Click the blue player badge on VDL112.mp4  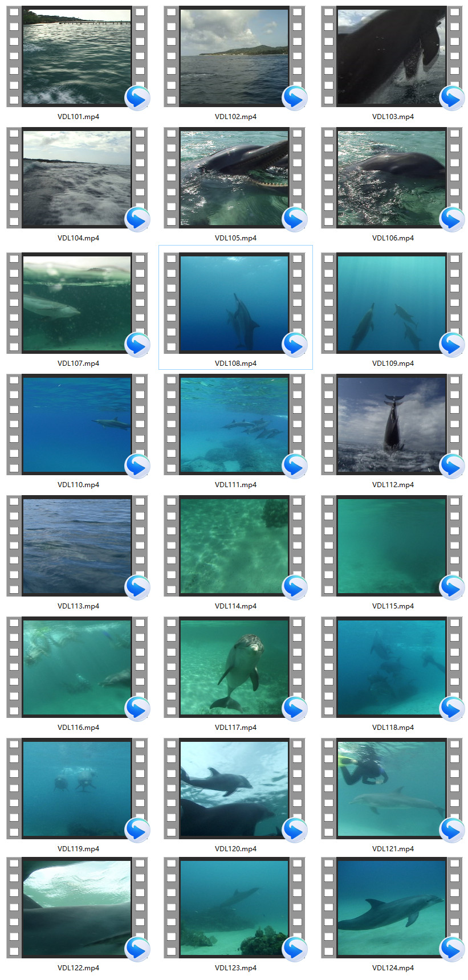[x=452, y=466]
